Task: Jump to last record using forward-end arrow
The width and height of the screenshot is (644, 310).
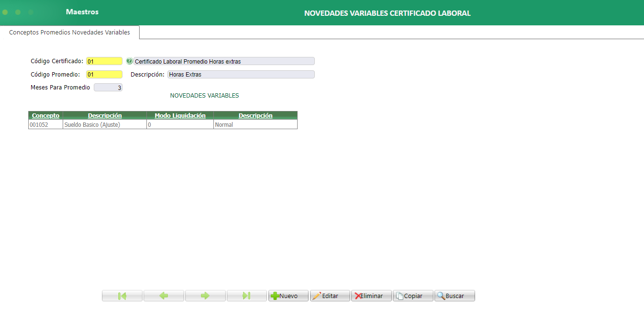Action: (247, 295)
